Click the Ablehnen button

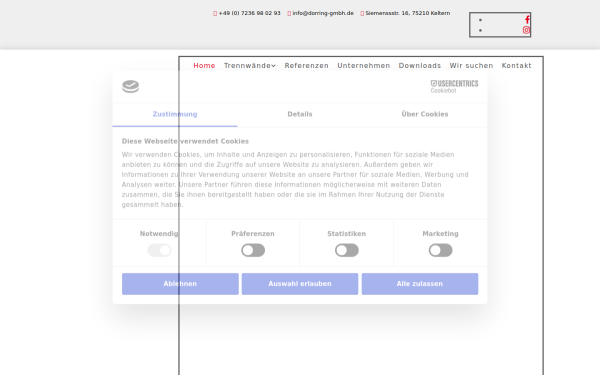(x=180, y=284)
